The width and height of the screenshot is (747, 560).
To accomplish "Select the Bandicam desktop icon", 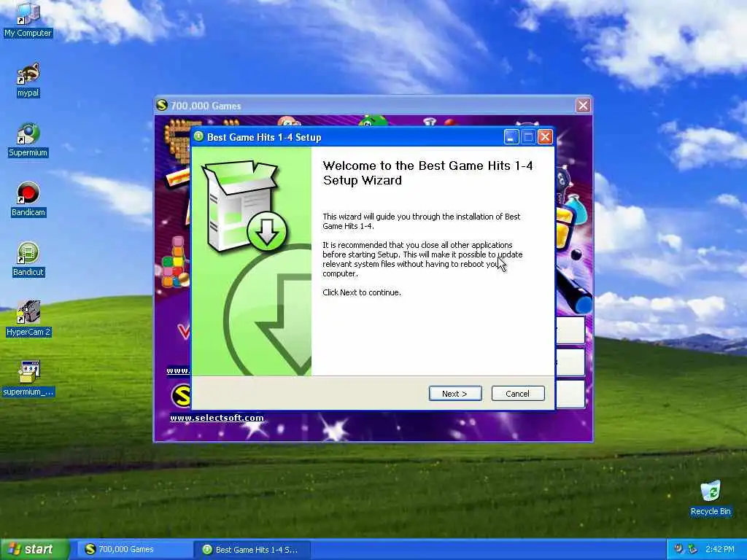I will (28, 200).
